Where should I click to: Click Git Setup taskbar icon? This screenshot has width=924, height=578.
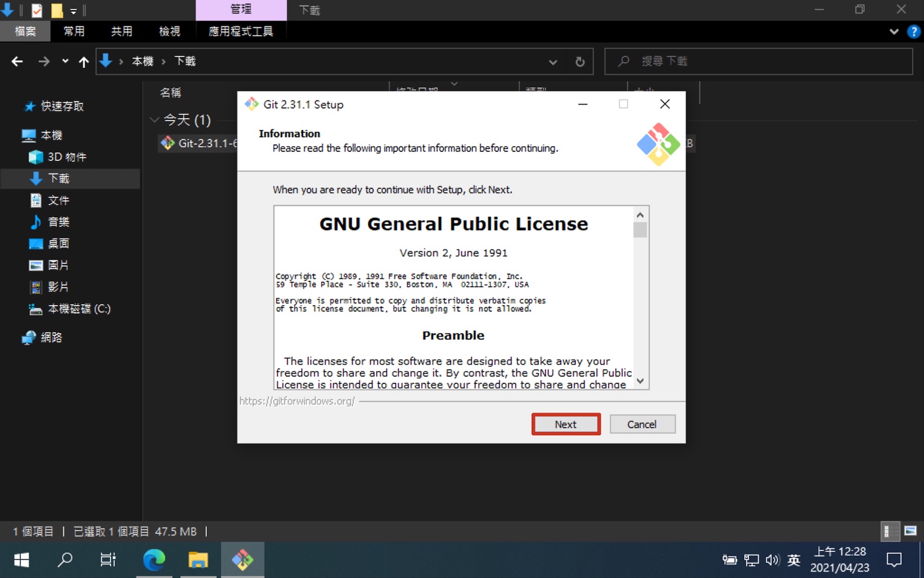click(x=243, y=560)
